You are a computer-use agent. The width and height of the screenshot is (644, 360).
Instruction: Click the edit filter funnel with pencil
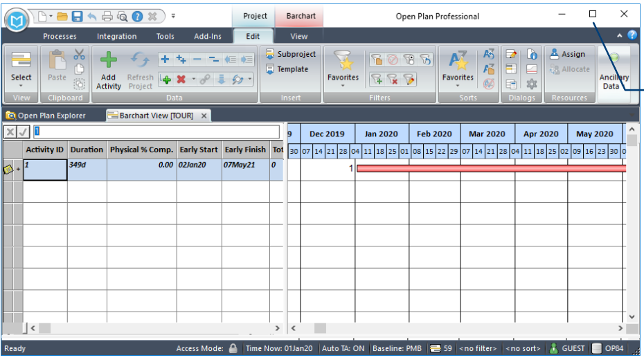tap(409, 79)
